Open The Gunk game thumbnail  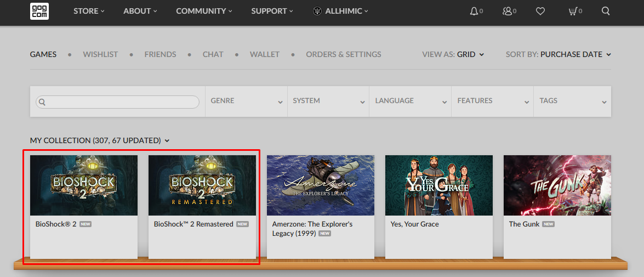tap(557, 185)
